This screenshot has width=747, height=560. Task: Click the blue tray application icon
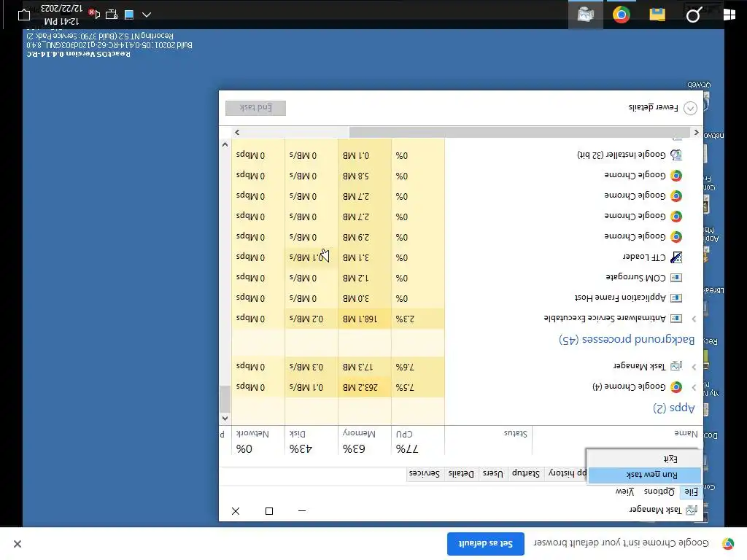(129, 15)
